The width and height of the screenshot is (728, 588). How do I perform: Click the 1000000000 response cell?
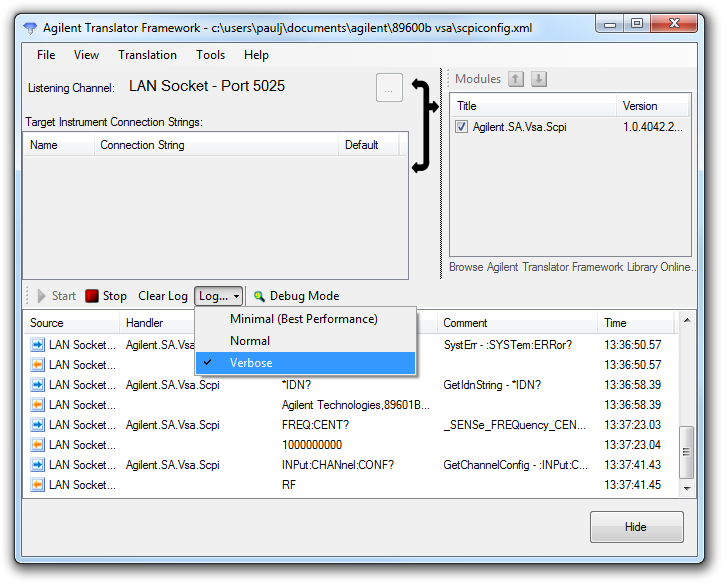312,444
